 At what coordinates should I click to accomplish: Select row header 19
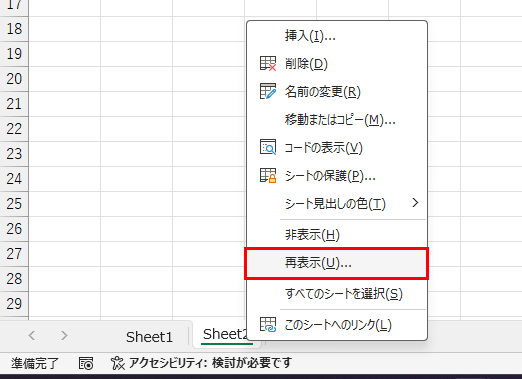pyautogui.click(x=14, y=54)
